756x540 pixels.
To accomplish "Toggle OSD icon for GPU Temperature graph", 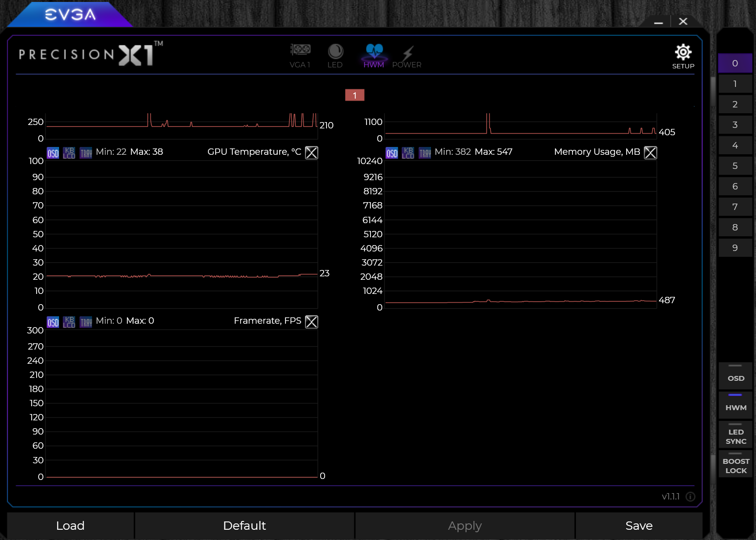I will tap(53, 153).
